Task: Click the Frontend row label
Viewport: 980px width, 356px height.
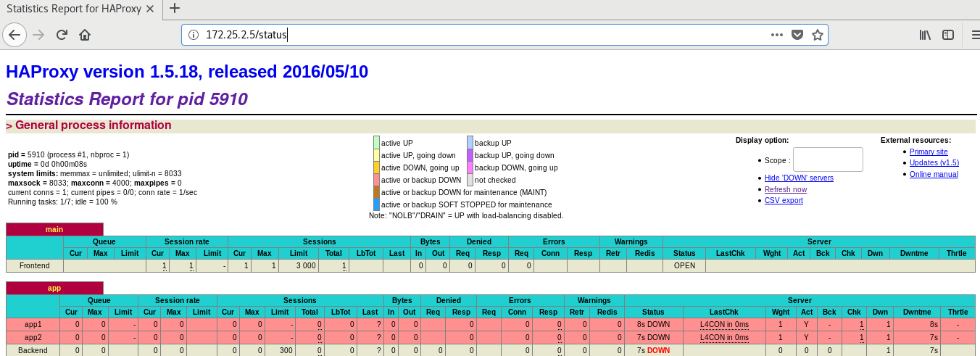Action: tap(35, 265)
